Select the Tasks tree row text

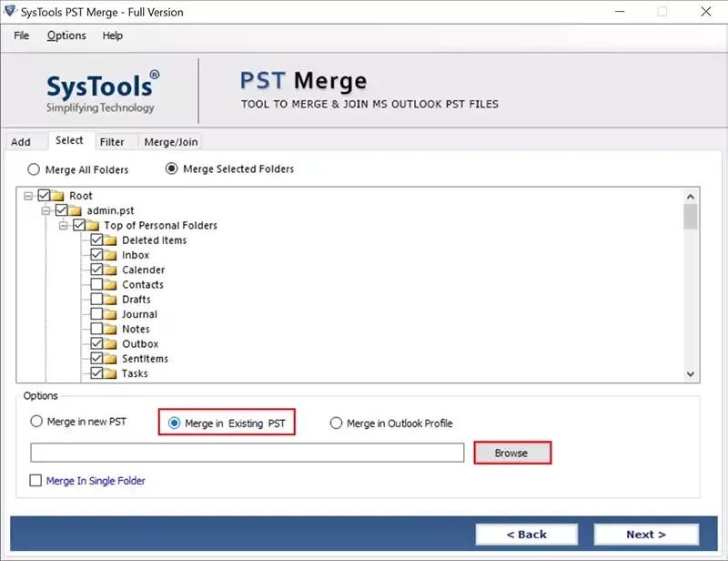pyautogui.click(x=135, y=373)
